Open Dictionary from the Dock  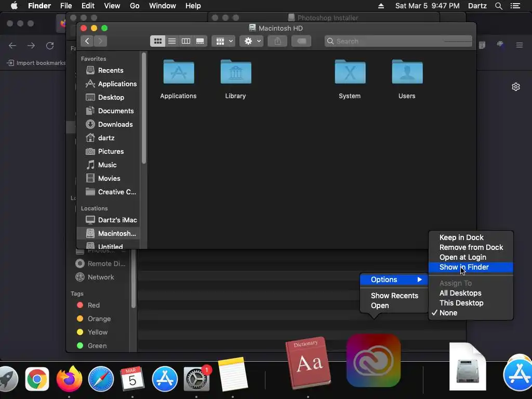click(x=308, y=363)
